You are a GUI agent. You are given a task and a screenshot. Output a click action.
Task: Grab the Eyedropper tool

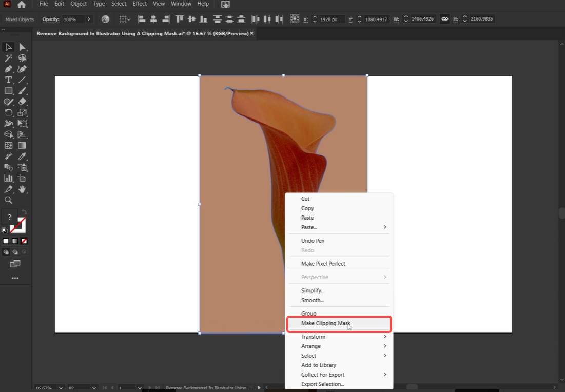(23, 156)
